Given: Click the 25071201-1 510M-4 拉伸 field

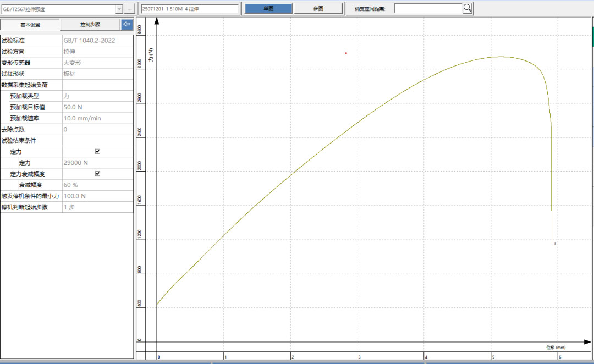Looking at the screenshot, I should pyautogui.click(x=190, y=9).
